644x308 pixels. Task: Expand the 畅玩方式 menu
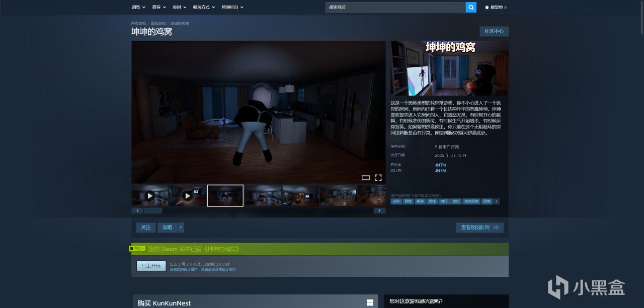coord(204,7)
